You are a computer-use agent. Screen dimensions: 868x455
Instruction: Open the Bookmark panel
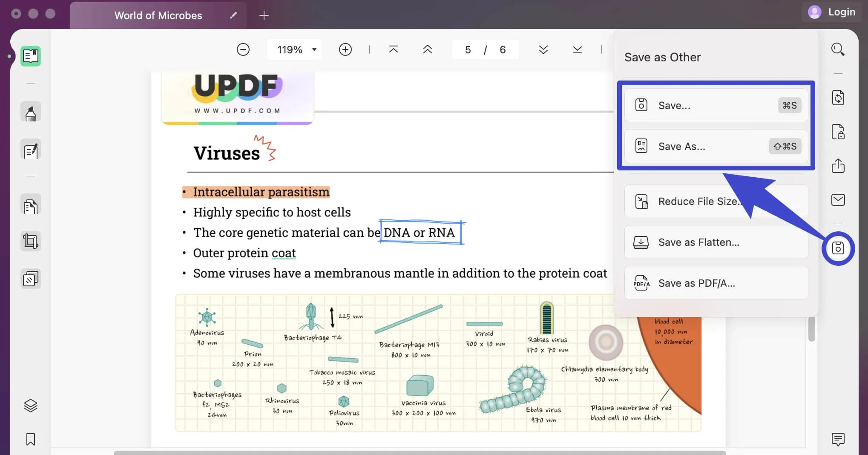click(x=30, y=439)
